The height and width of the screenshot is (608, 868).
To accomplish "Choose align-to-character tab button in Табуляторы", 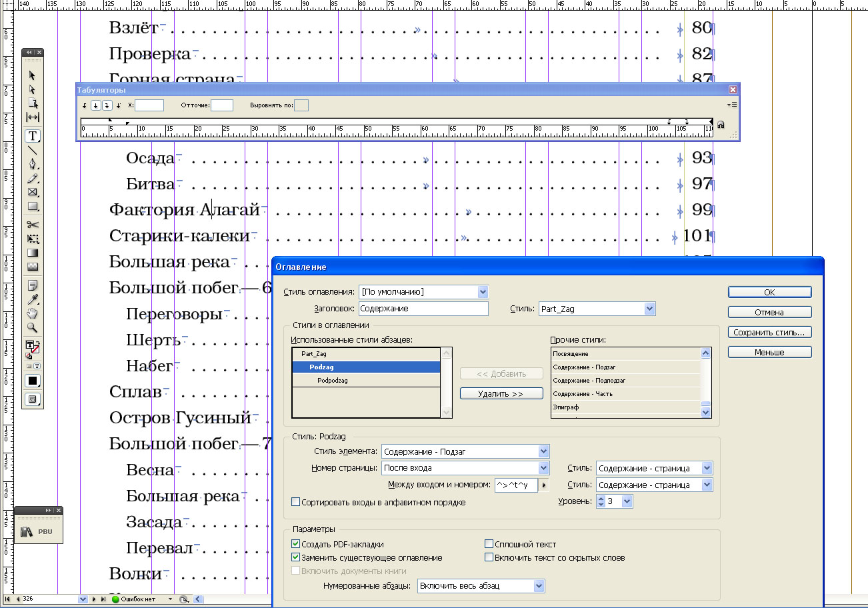I will pyautogui.click(x=118, y=105).
